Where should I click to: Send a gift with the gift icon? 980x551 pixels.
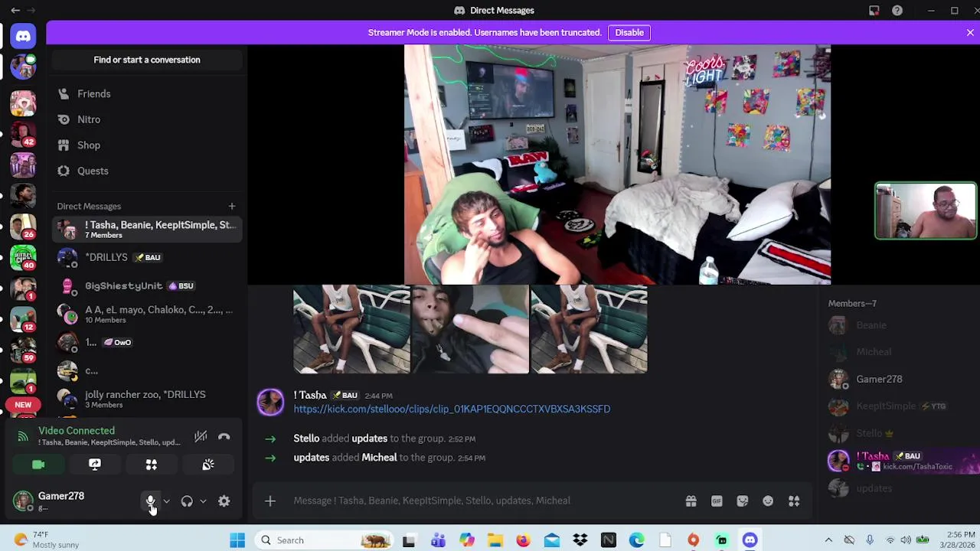[x=691, y=500]
